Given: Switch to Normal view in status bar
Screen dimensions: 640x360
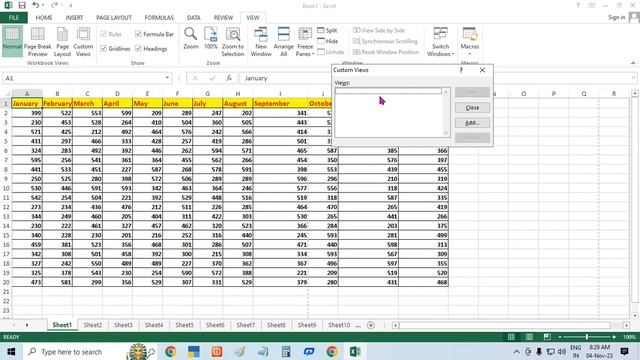Looking at the screenshot, I should 511,337.
